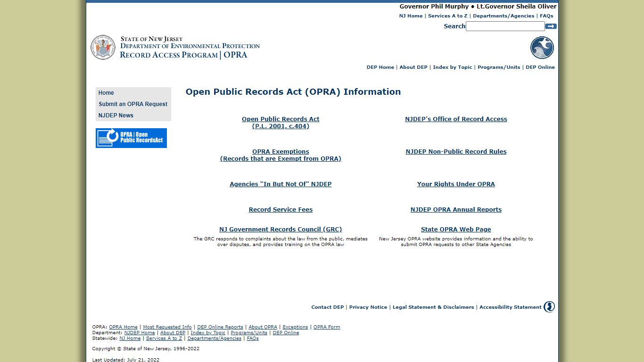Click the GRC description paragraph
This screenshot has width=644, height=362.
tap(281, 242)
